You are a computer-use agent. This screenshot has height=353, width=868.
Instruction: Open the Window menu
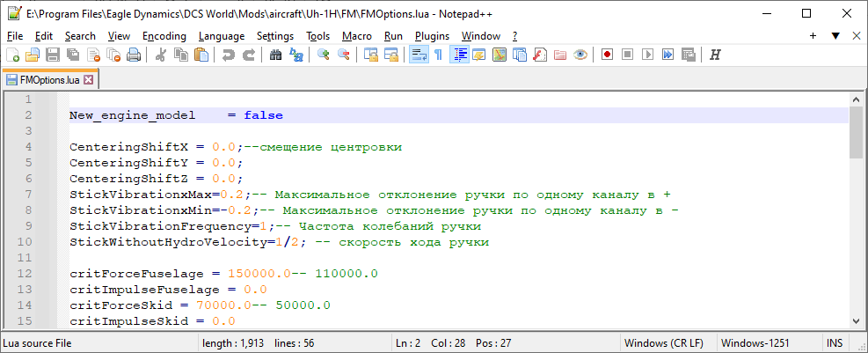tap(481, 36)
